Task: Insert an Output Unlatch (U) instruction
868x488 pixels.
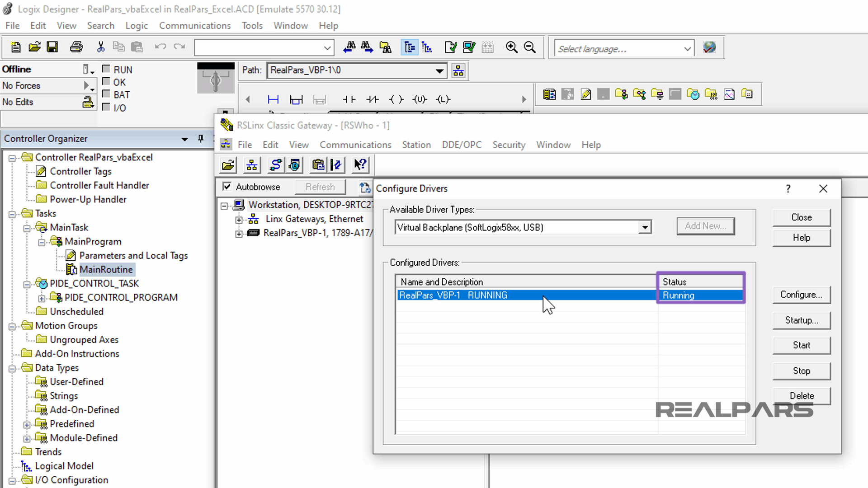Action: point(420,99)
